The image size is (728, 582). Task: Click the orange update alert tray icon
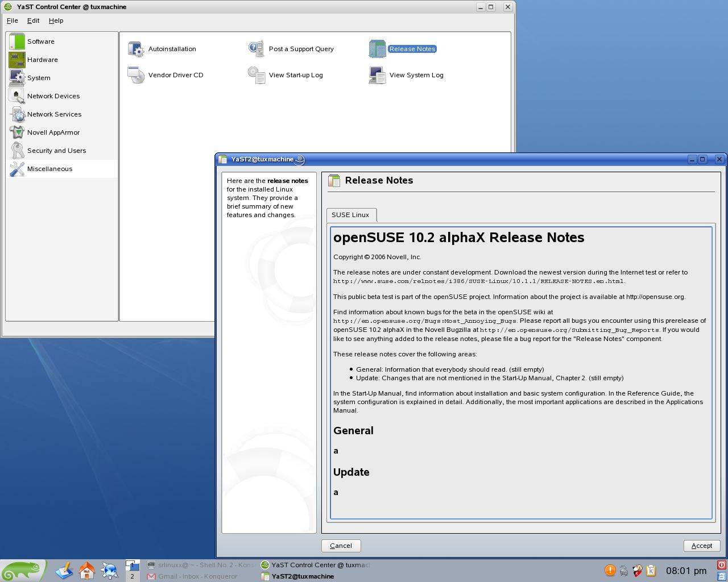click(610, 570)
